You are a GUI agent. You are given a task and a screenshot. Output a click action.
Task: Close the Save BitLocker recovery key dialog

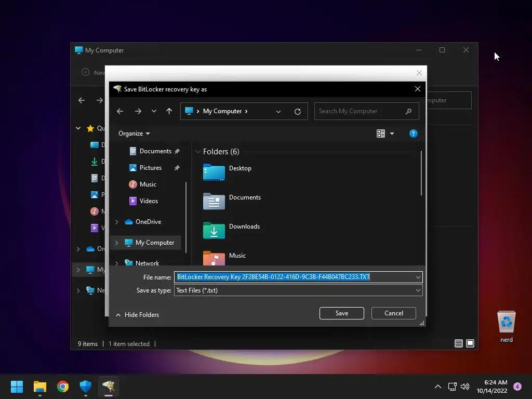click(418, 89)
